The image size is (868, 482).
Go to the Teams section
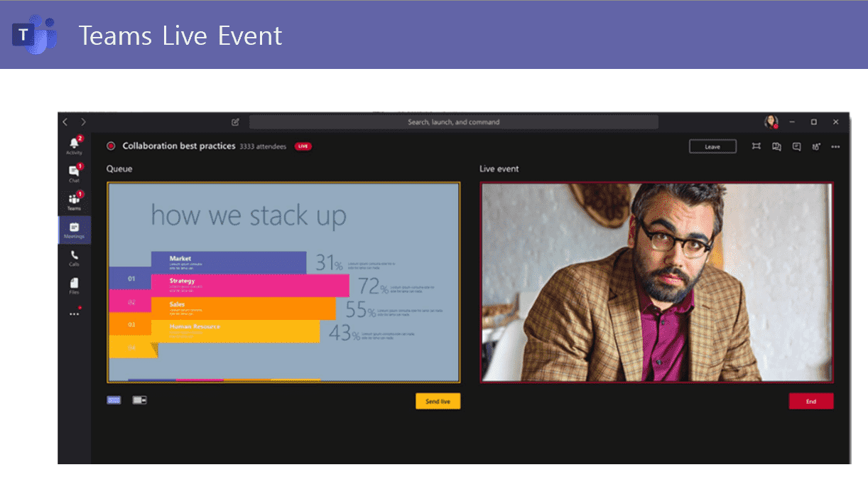(74, 200)
